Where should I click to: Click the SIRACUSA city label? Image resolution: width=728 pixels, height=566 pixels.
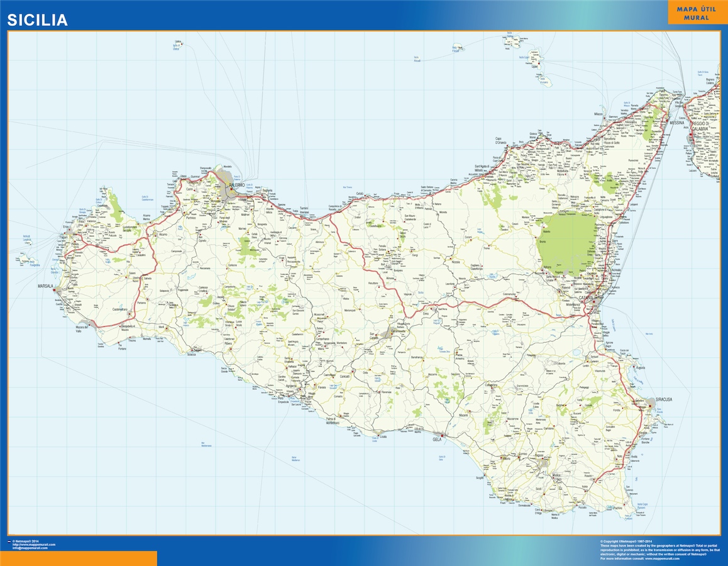[x=663, y=399]
